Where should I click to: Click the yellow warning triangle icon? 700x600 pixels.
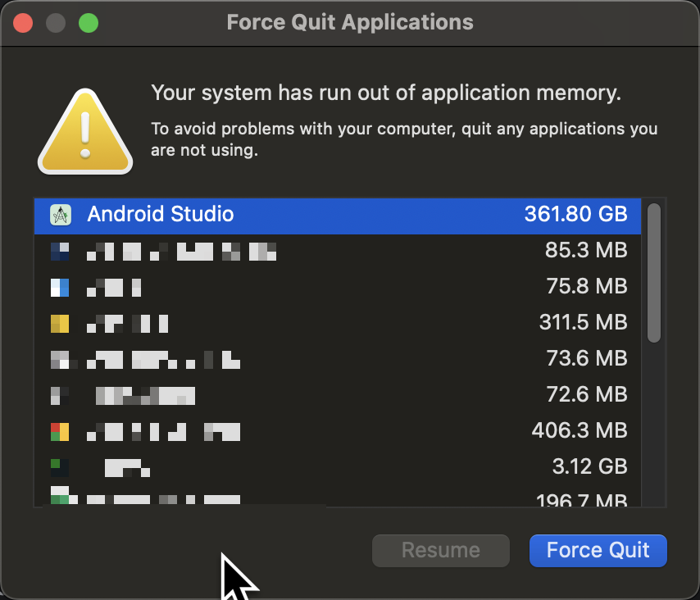tap(85, 133)
